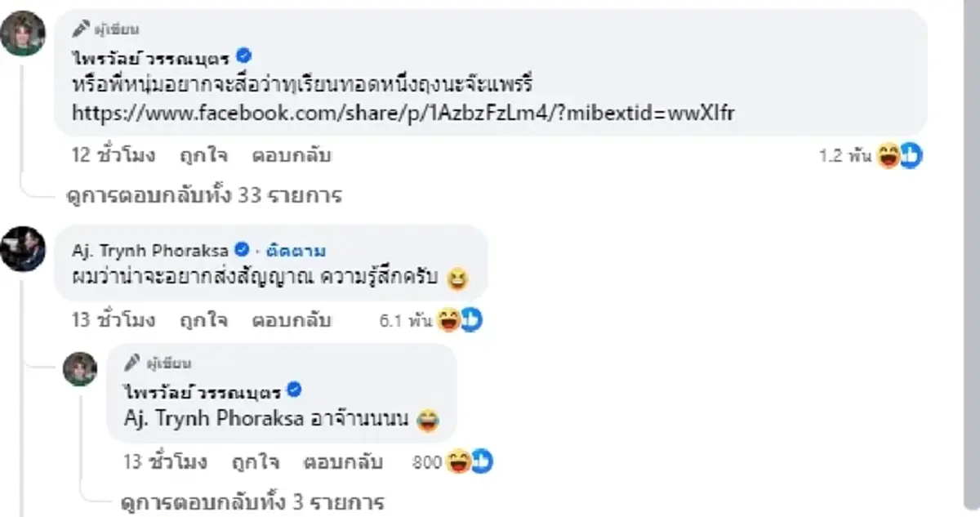This screenshot has height=517, width=980.
Task: Click ไพรวัลย์ วรรณบุตร's profile picture on the reply
Action: (80, 370)
